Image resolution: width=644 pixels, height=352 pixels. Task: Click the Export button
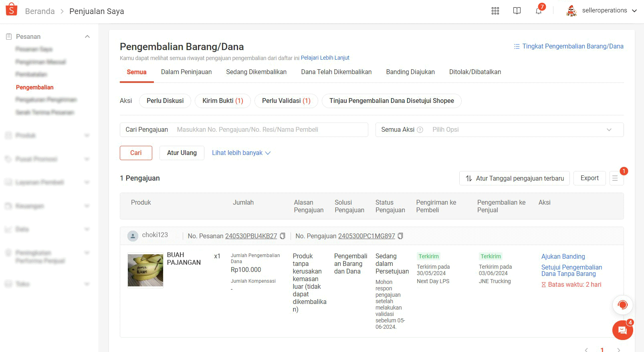589,178
